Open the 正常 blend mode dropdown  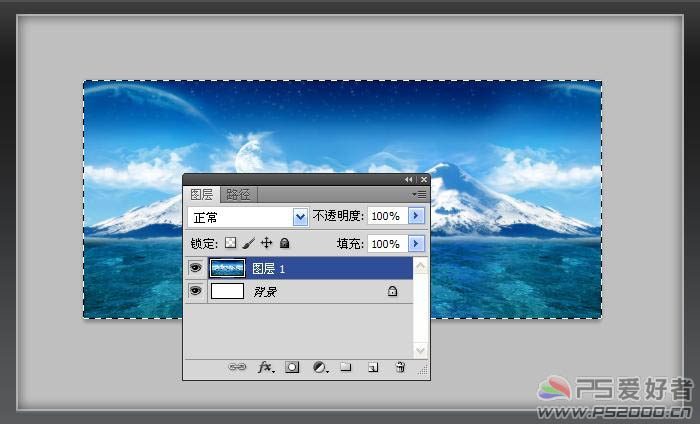pos(300,216)
